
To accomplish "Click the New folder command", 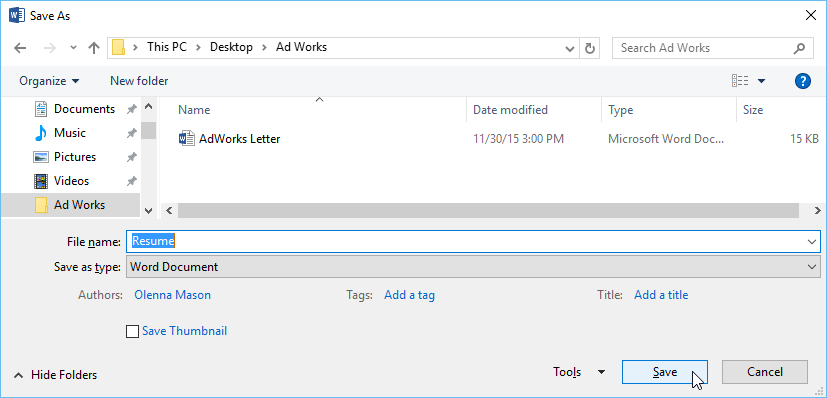I will (x=139, y=81).
